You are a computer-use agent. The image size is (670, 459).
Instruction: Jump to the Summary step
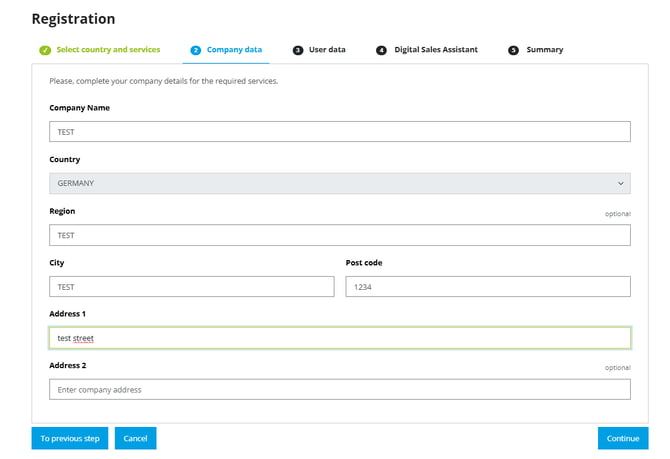545,50
